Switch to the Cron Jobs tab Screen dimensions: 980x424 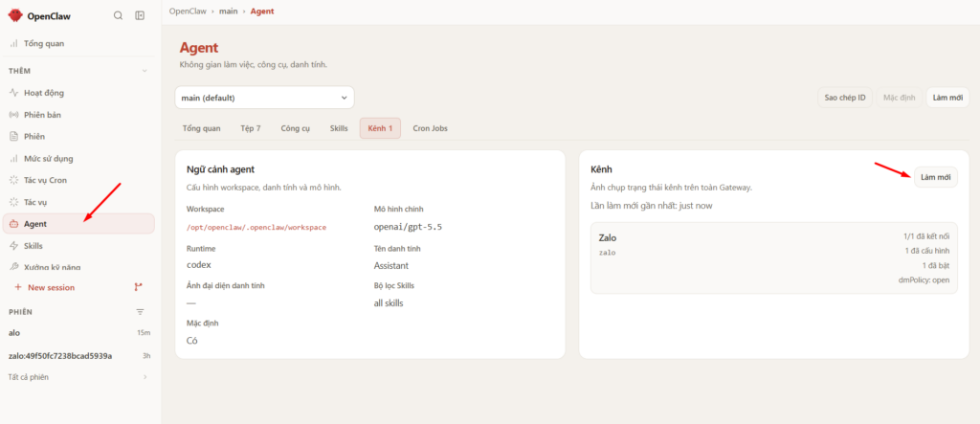point(430,128)
